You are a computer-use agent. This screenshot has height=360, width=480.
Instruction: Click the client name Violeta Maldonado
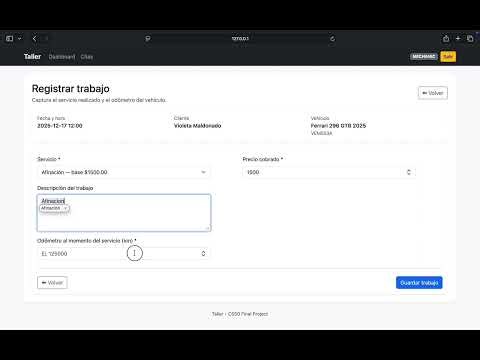point(197,126)
